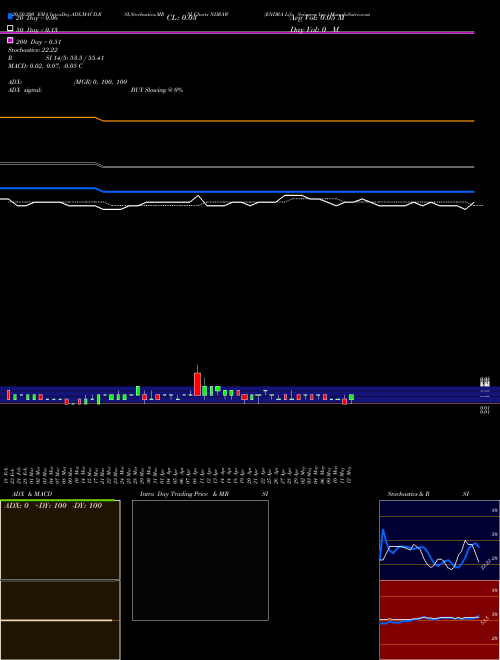
Task: Click the 'ADX: 0 +DY: 100 -DY: 100' readout
Action: click(x=53, y=506)
